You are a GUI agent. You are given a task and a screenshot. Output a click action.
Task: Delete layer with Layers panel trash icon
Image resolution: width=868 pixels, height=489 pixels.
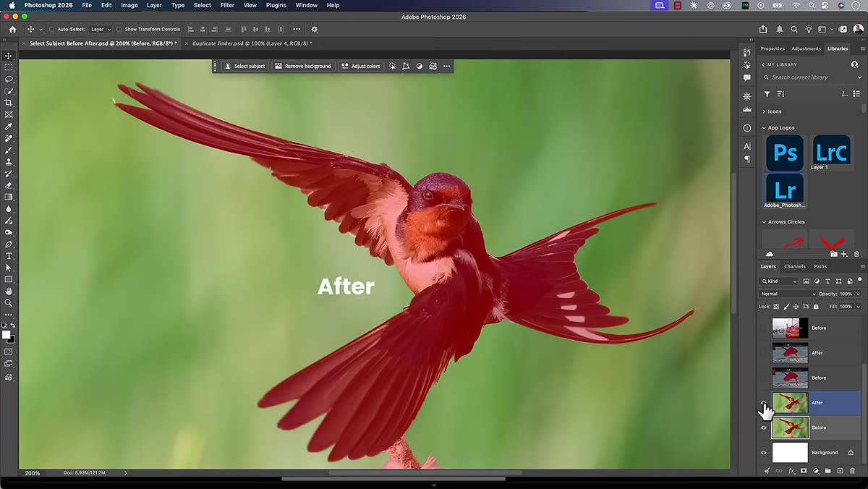[853, 471]
